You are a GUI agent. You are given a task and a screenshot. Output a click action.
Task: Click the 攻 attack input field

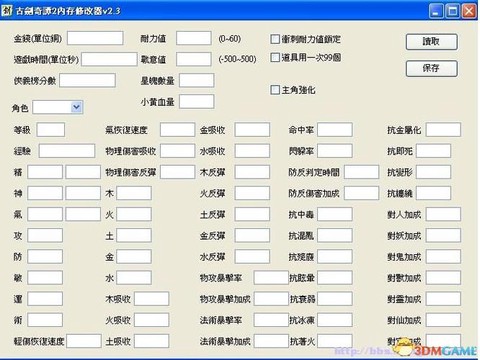tap(45, 235)
